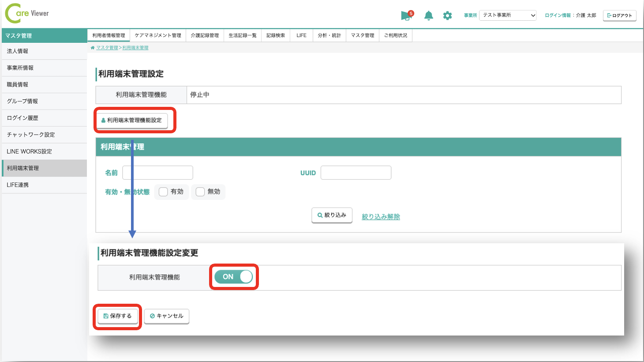Open the announcements flag icon with badge
This screenshot has width=644, height=362.
tap(406, 16)
